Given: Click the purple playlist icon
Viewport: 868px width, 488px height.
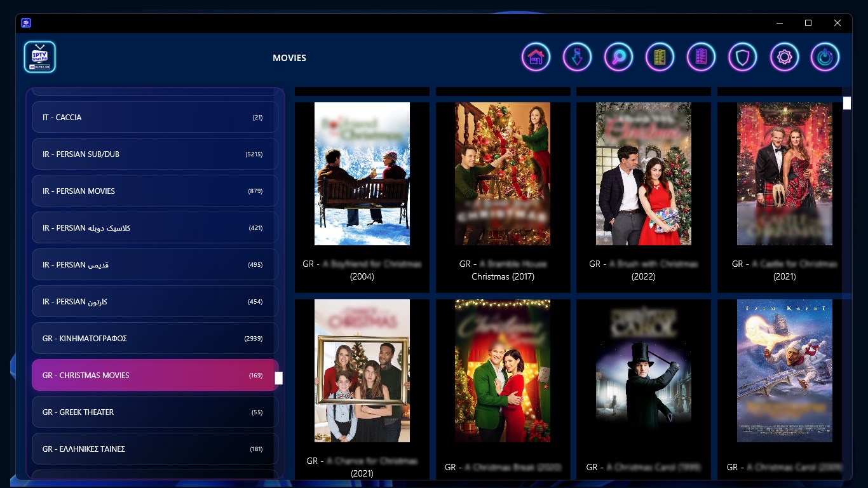Looking at the screenshot, I should 701,57.
